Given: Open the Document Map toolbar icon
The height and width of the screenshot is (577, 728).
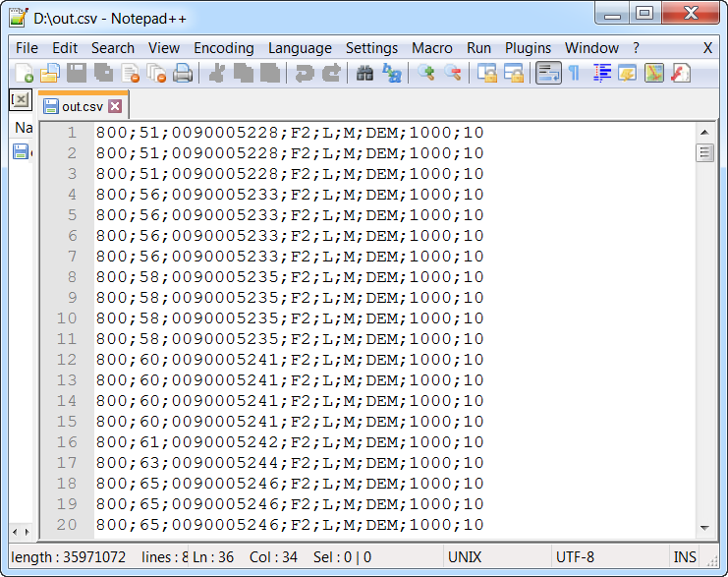Looking at the screenshot, I should (654, 74).
